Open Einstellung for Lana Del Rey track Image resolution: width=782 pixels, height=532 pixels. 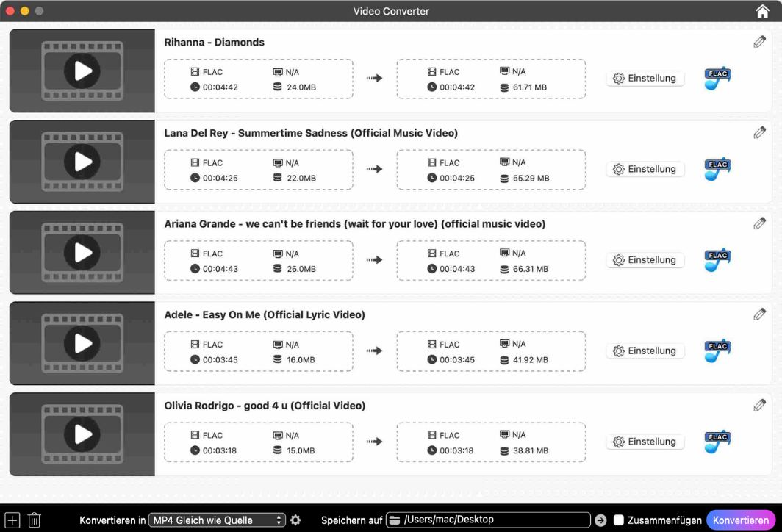[x=645, y=169]
